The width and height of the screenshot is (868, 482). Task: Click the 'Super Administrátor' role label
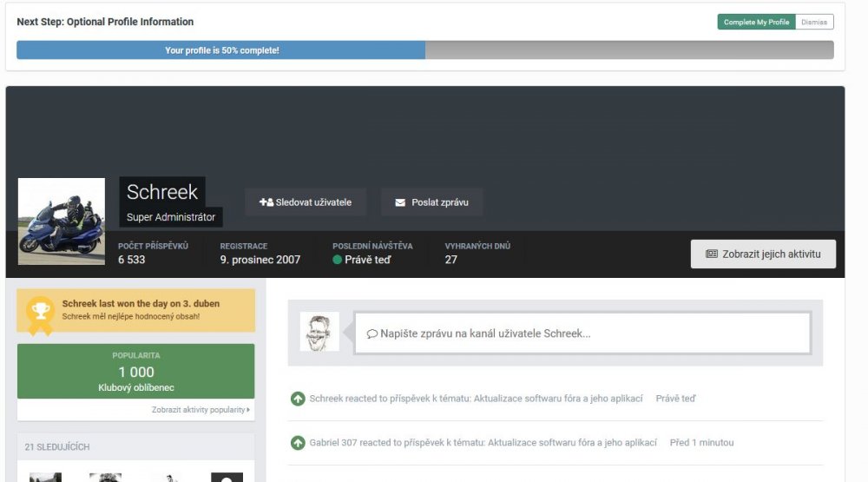[x=171, y=217]
